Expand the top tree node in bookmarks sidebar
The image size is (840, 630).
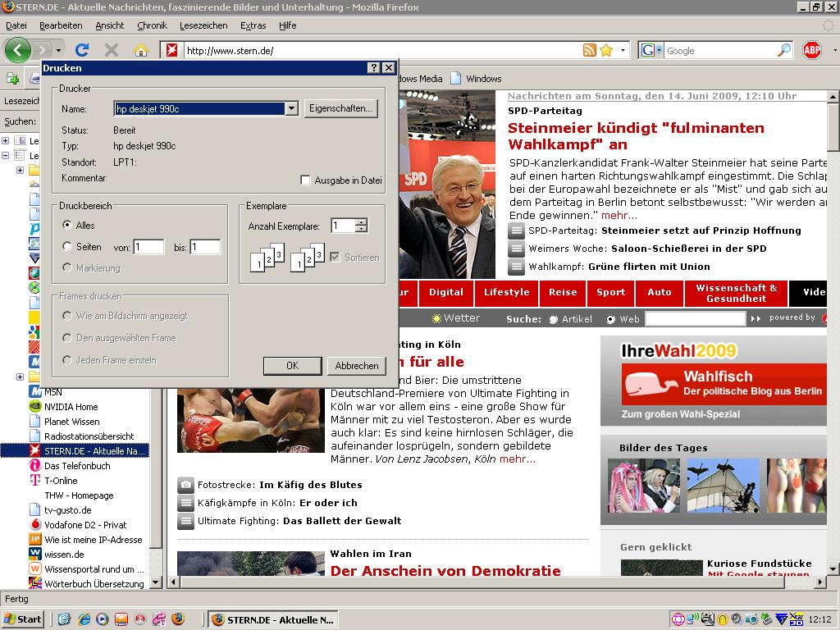click(6, 140)
